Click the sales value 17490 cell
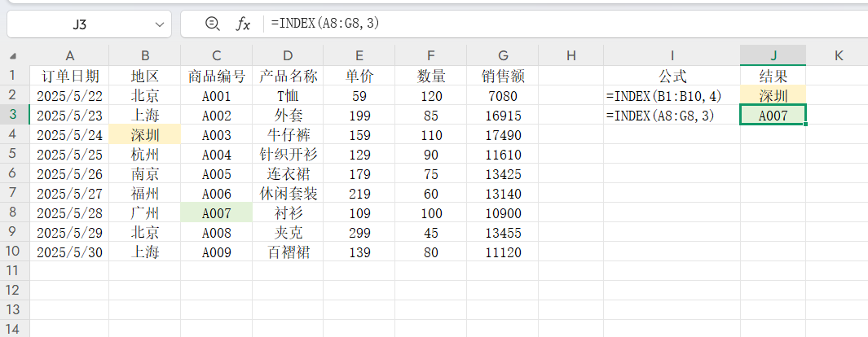Image resolution: width=868 pixels, height=337 pixels. (x=503, y=134)
